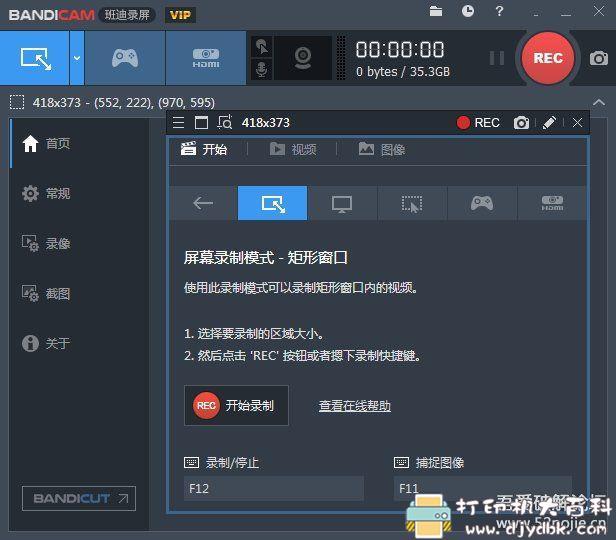The width and height of the screenshot is (616, 540).
Task: Open the 查看在线帮助 online help link
Action: tap(355, 406)
